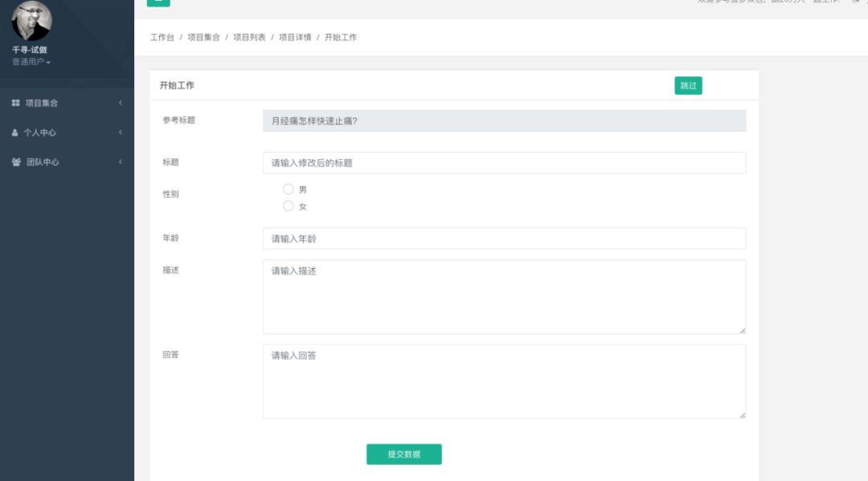Open 项目集合 sidebar menu
The height and width of the screenshot is (481, 868).
click(67, 103)
